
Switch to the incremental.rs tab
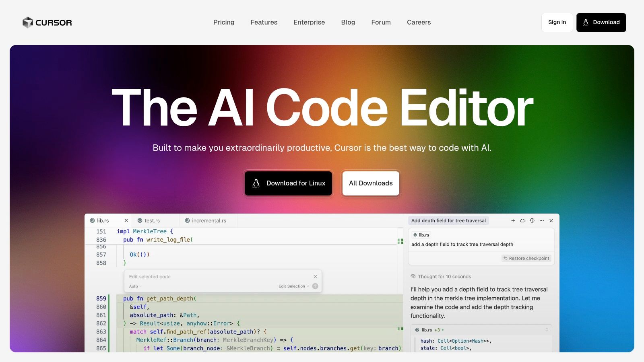209,220
